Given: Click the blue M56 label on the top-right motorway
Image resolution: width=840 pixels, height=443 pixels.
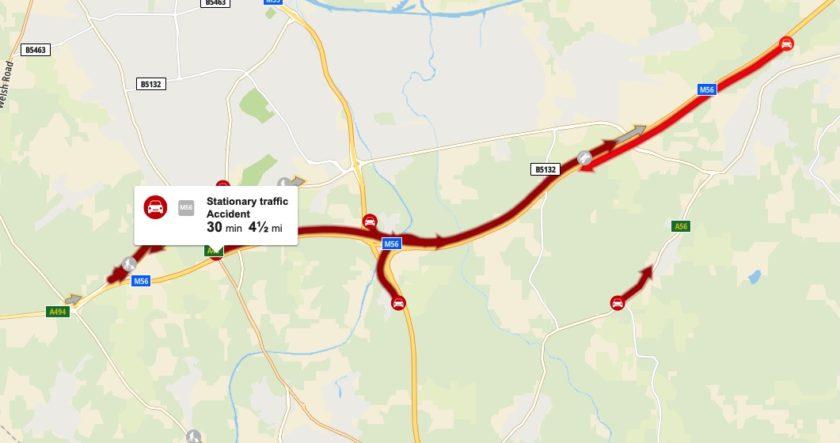Looking at the screenshot, I should pos(707,89).
